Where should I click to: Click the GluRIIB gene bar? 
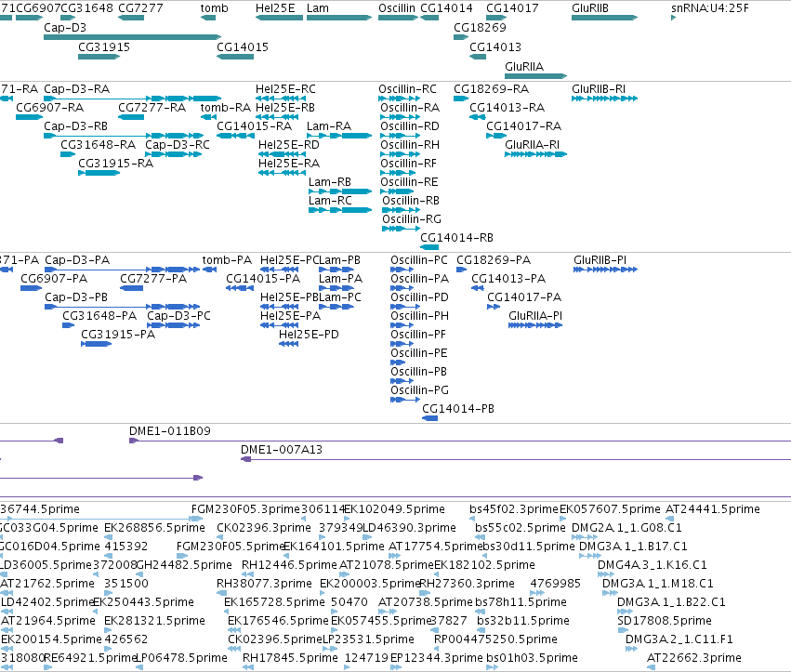[604, 18]
